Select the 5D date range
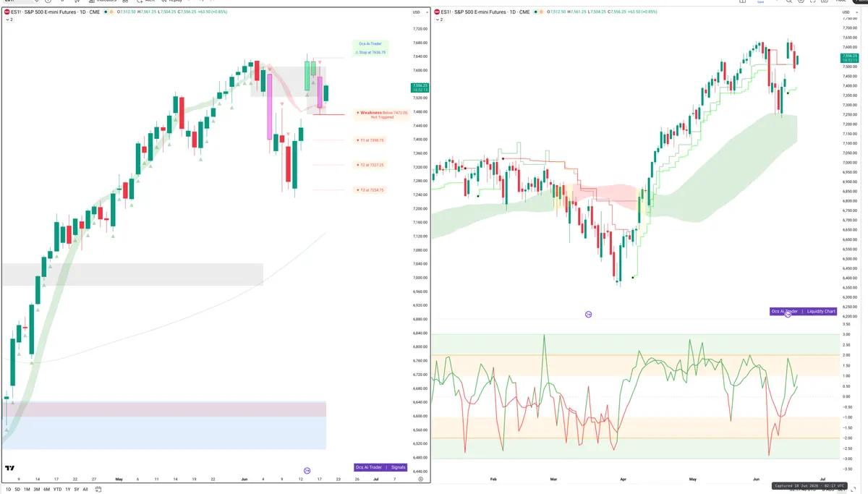 [17, 490]
